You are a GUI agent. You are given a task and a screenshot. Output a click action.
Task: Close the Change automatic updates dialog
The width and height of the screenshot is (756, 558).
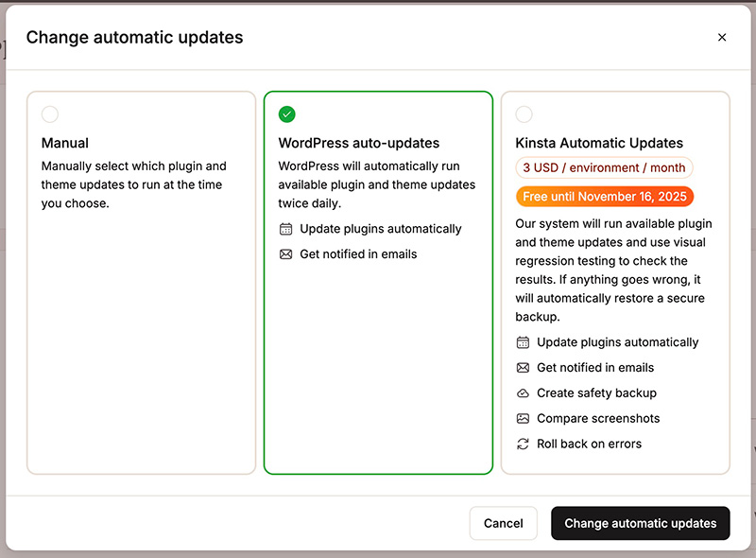(722, 37)
